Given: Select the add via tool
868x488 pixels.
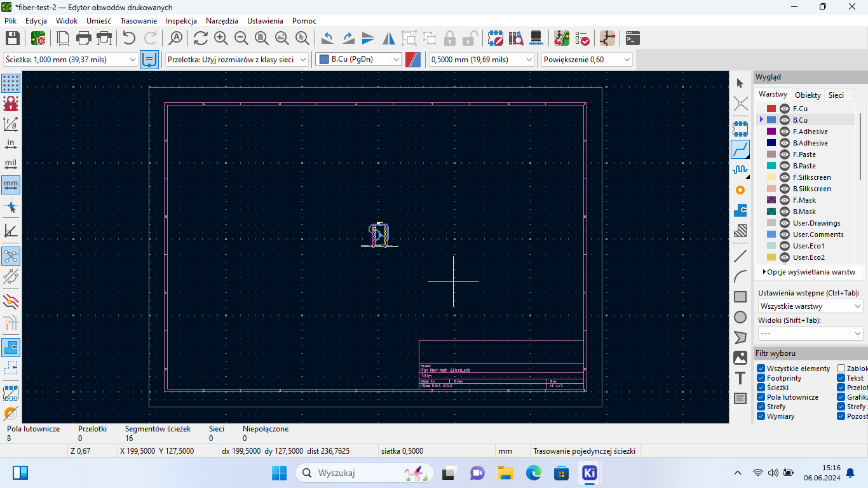Looking at the screenshot, I should click(x=740, y=190).
